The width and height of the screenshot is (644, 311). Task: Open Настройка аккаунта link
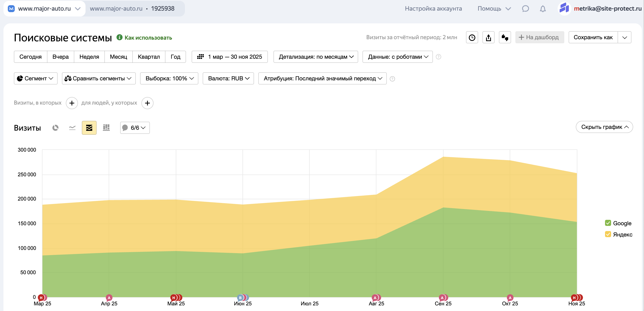point(434,9)
